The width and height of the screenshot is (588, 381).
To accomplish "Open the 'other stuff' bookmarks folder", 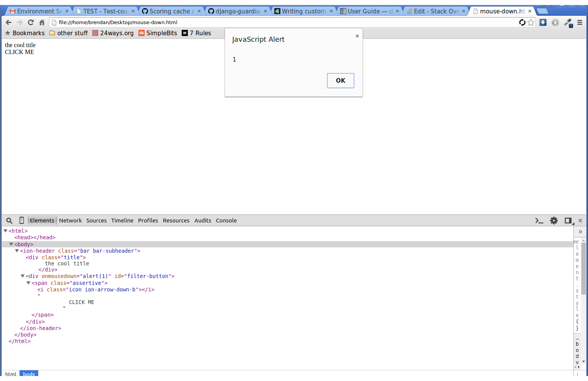I will [68, 33].
